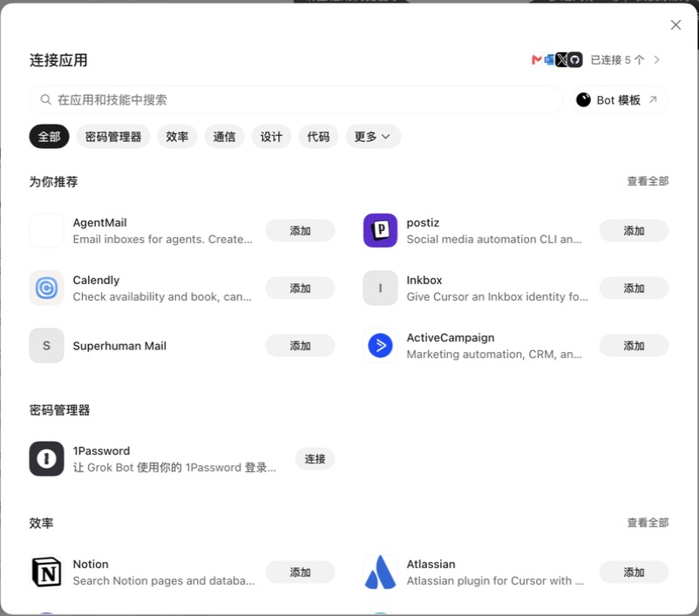Click the ActiveCampaign app name
This screenshot has height=616, width=699.
pyautogui.click(x=451, y=337)
